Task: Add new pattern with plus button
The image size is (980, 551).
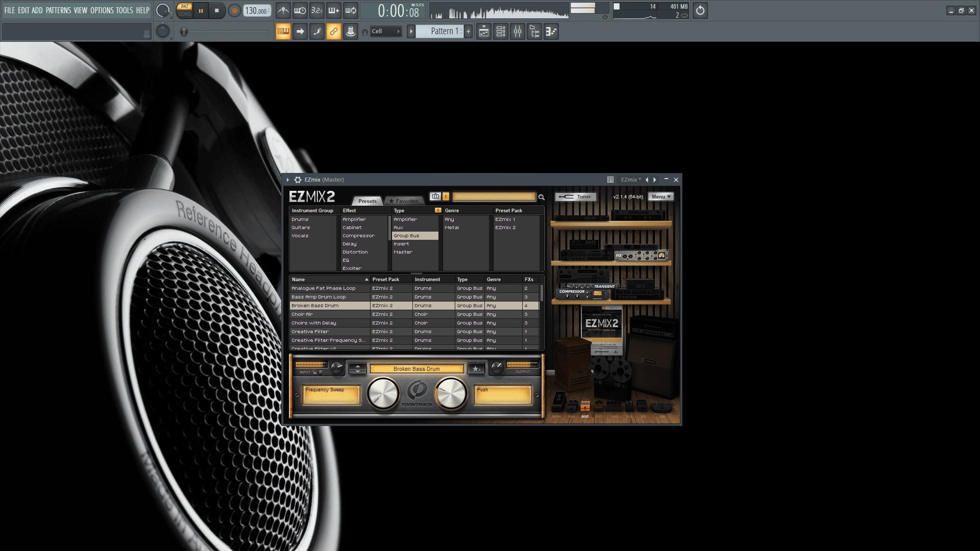Action: tap(468, 32)
